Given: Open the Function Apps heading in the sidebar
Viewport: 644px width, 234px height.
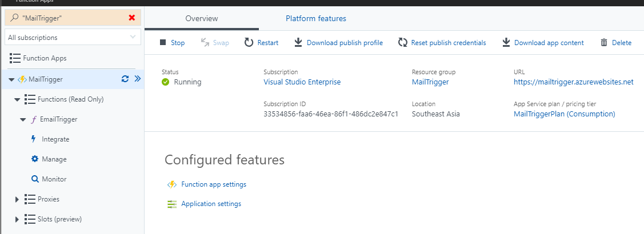Looking at the screenshot, I should pos(45,58).
